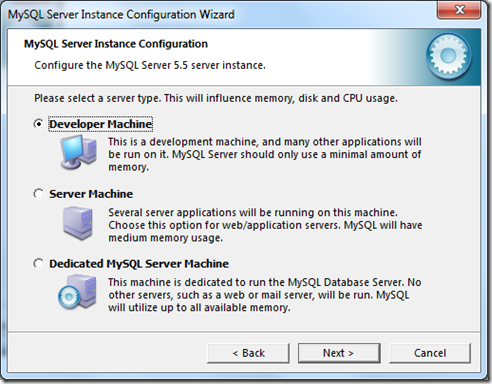The width and height of the screenshot is (492, 384).
Task: Click the development machine description paragraph
Action: 265,154
